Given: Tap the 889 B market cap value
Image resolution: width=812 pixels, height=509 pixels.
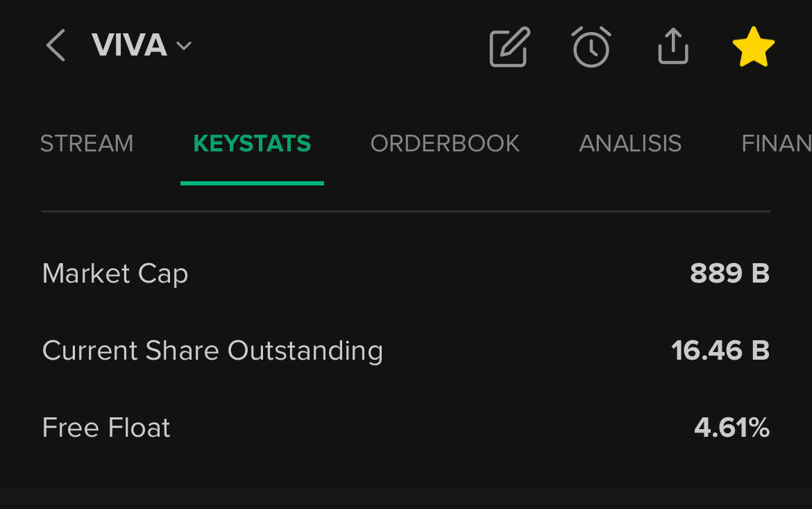Looking at the screenshot, I should (729, 274).
